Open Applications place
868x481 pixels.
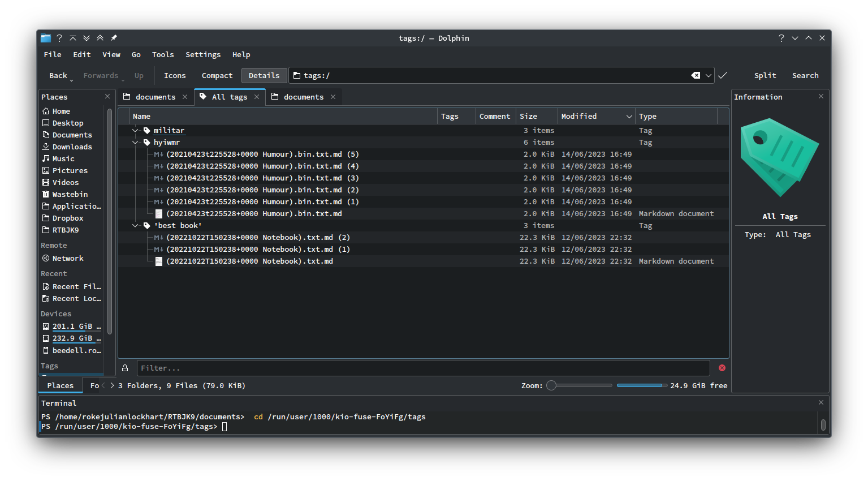[71, 207]
